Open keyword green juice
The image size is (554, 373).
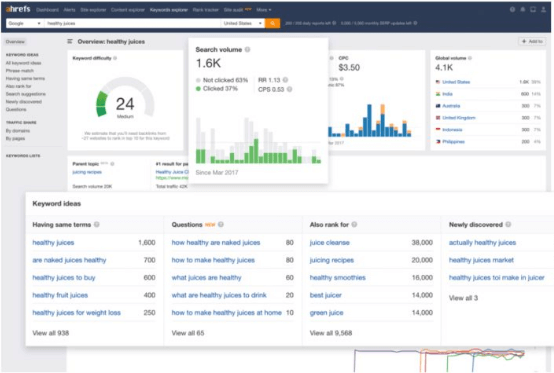[326, 313]
